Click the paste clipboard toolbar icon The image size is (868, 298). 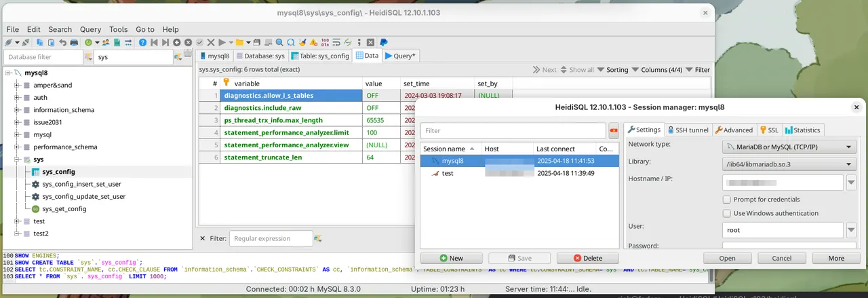coord(51,42)
